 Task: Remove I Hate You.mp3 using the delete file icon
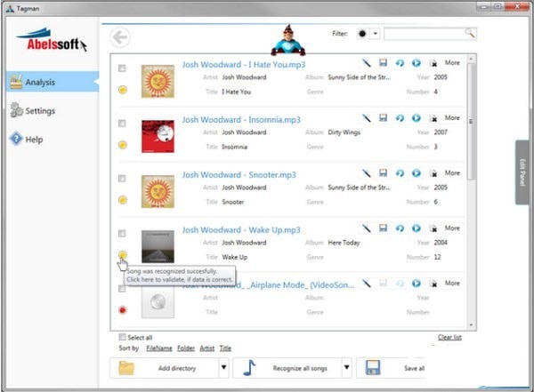(x=433, y=63)
